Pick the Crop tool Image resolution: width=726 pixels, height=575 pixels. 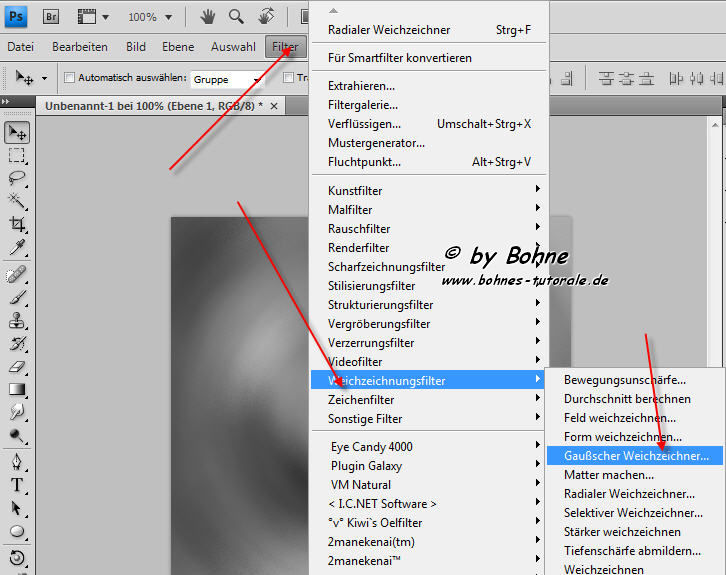17,225
